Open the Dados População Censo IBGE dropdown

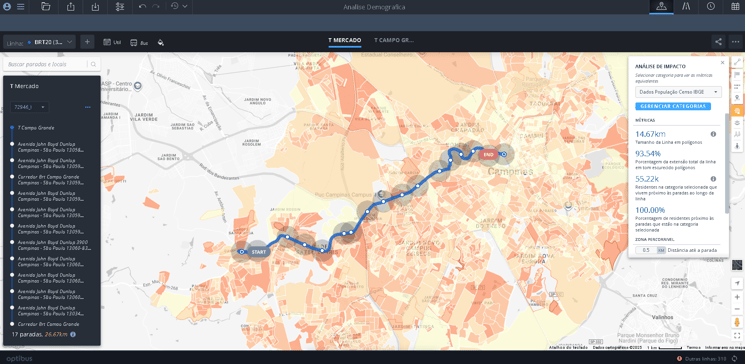678,92
